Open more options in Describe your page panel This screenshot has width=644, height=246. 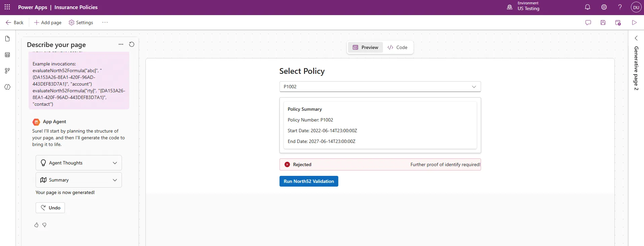coord(121,44)
